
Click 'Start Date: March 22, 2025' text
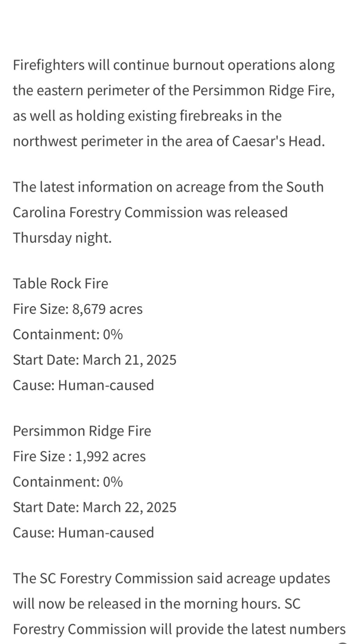click(x=94, y=507)
